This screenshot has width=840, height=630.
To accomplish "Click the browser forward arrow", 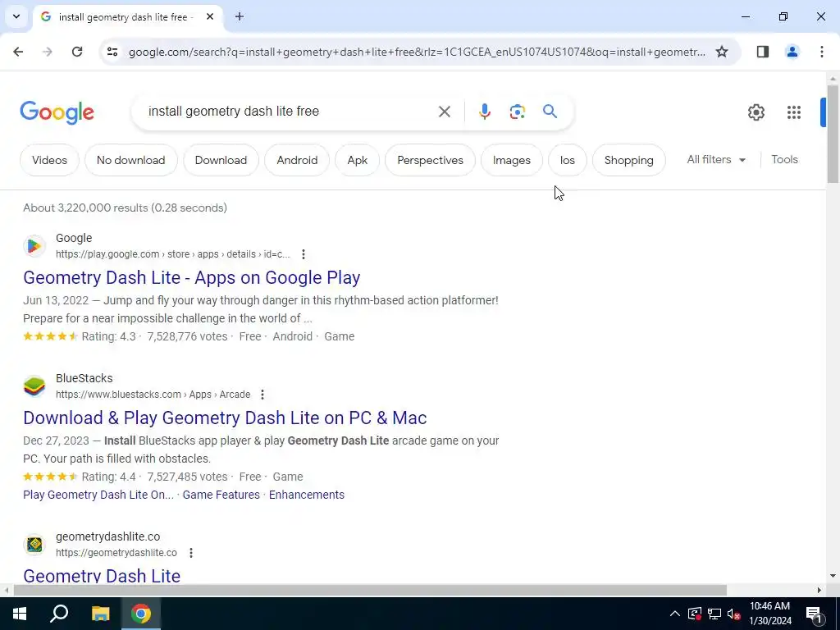I will click(x=48, y=52).
